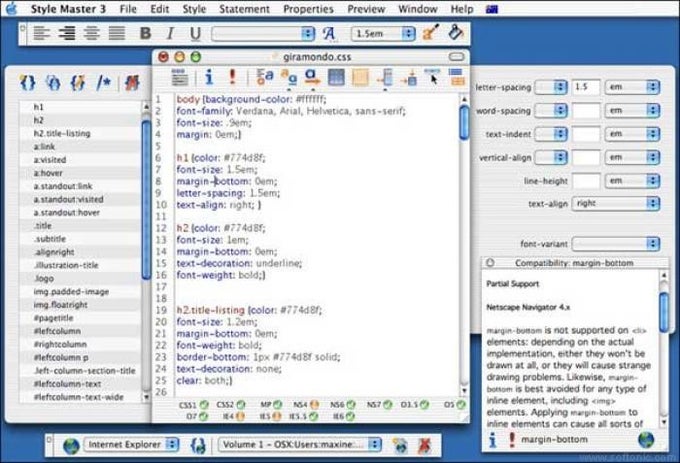The image size is (680, 463).
Task: Open the text-indent keyword dropdown
Action: point(551,134)
